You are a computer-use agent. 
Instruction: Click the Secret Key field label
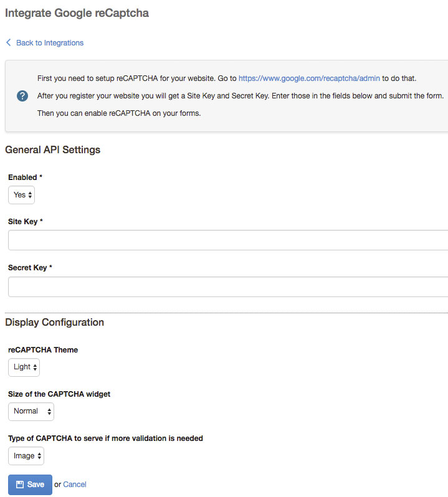[30, 268]
